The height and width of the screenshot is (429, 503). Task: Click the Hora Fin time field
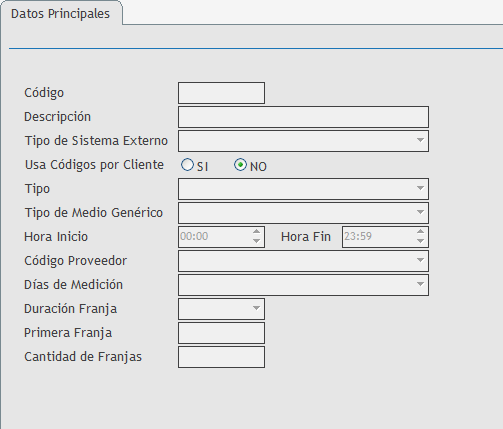379,237
